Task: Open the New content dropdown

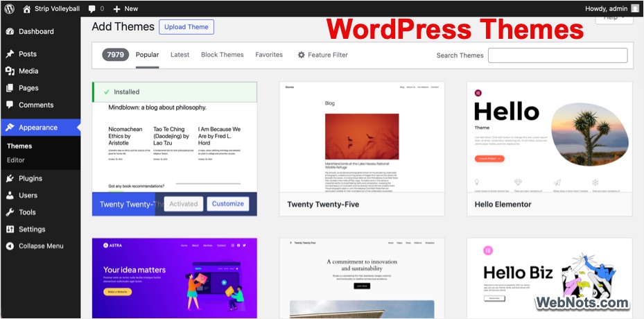Action: tap(125, 8)
